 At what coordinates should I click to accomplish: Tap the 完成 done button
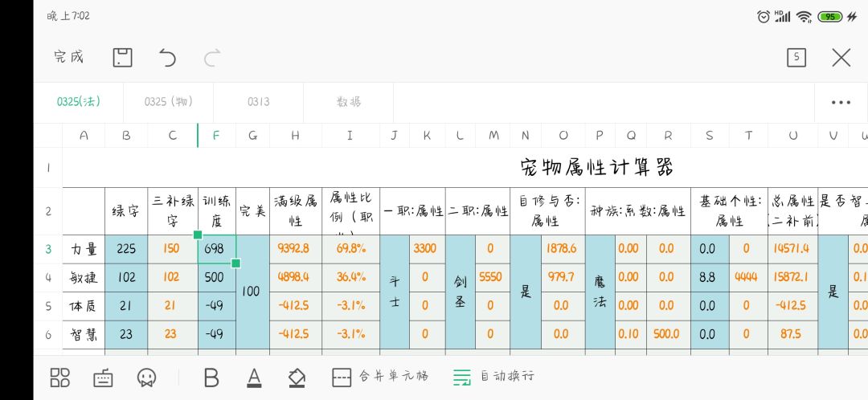point(68,57)
